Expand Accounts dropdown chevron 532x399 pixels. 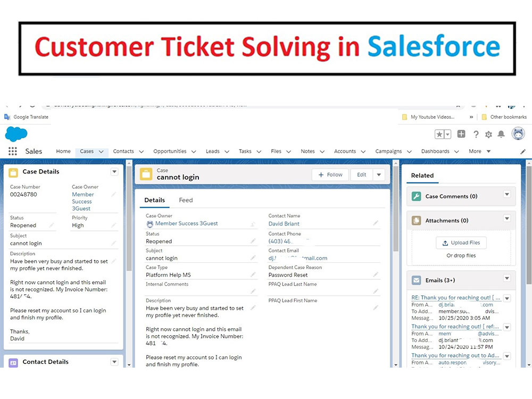[363, 152]
